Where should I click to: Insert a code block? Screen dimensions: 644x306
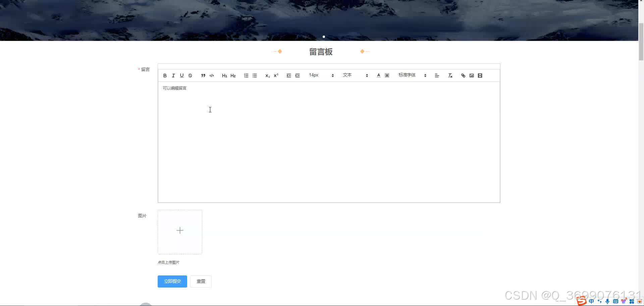tap(212, 75)
